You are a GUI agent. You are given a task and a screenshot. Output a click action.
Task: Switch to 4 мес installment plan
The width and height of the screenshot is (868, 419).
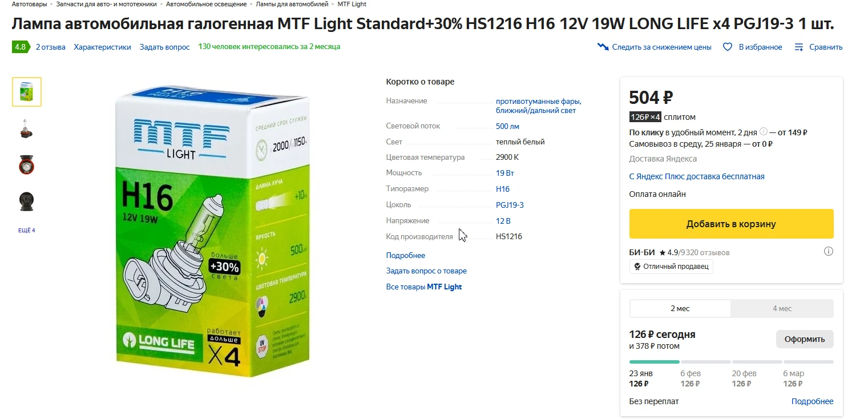click(782, 308)
